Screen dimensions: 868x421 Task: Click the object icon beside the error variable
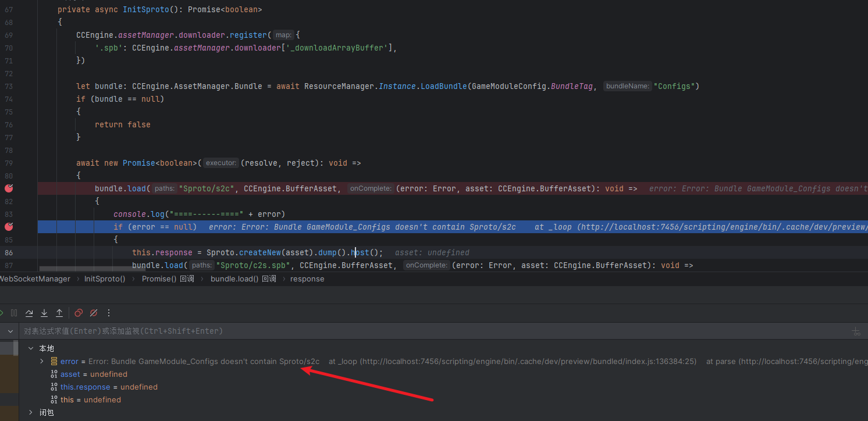(54, 362)
